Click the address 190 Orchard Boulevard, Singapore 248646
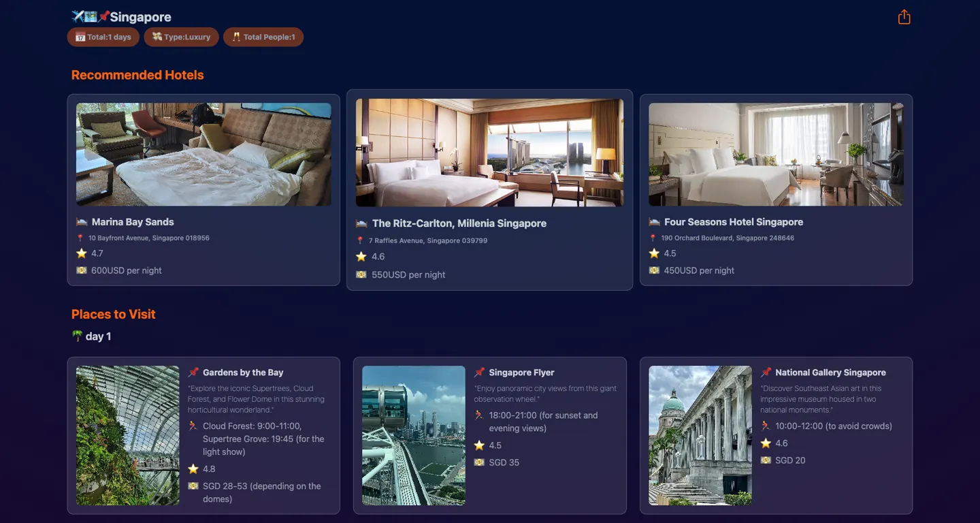The image size is (980, 523). coord(728,238)
